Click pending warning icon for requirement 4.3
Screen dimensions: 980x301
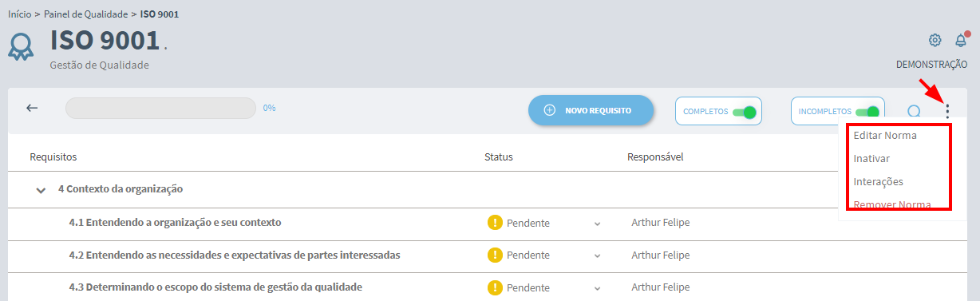tap(495, 287)
